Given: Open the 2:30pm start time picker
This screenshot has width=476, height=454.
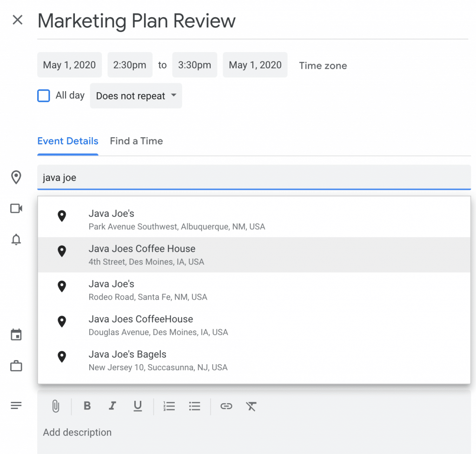Looking at the screenshot, I should (130, 65).
